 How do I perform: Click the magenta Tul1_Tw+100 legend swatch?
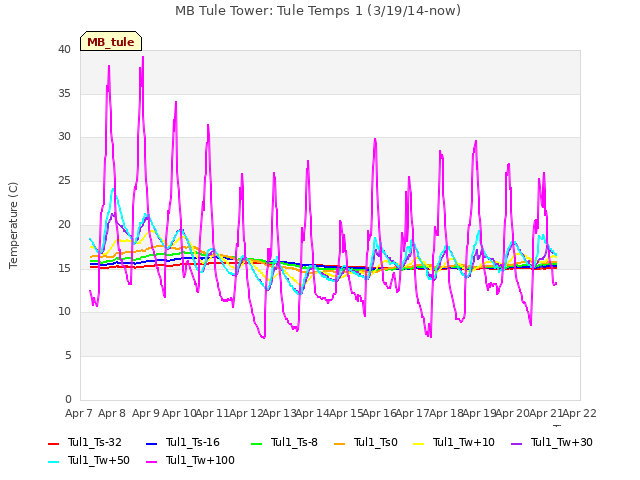(x=151, y=461)
